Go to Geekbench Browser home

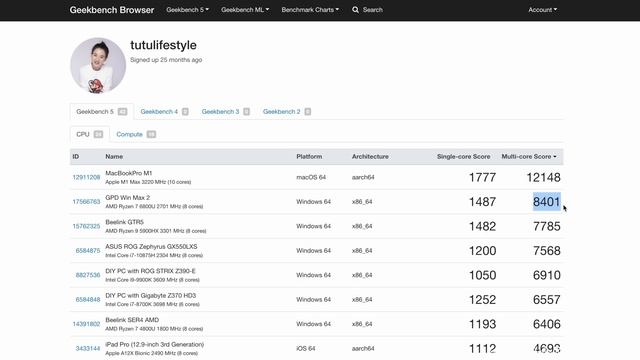(x=112, y=10)
